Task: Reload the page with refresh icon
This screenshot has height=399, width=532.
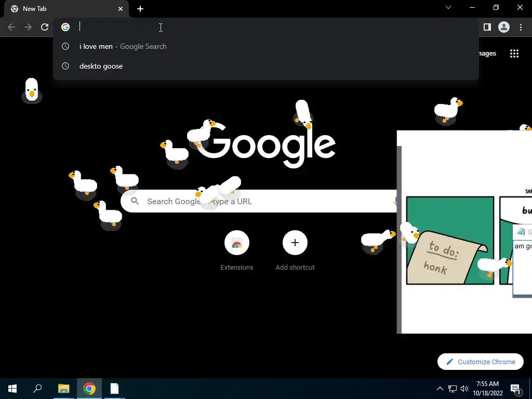Action: (45, 27)
